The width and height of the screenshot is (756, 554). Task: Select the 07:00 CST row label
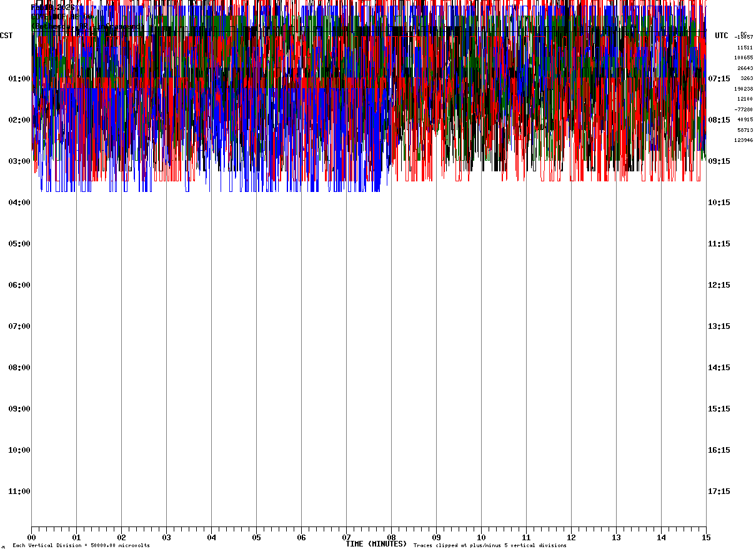point(19,326)
